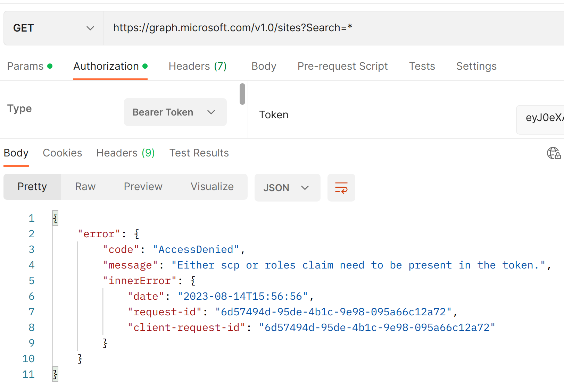Click the "client-request-id" key on line 8
Image resolution: width=564 pixels, height=392 pixels.
click(186, 327)
